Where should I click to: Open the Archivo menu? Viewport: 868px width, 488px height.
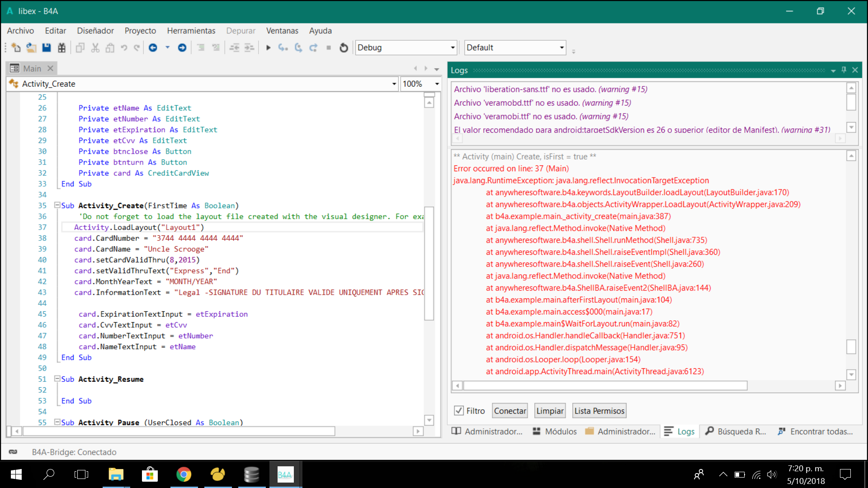(x=20, y=31)
